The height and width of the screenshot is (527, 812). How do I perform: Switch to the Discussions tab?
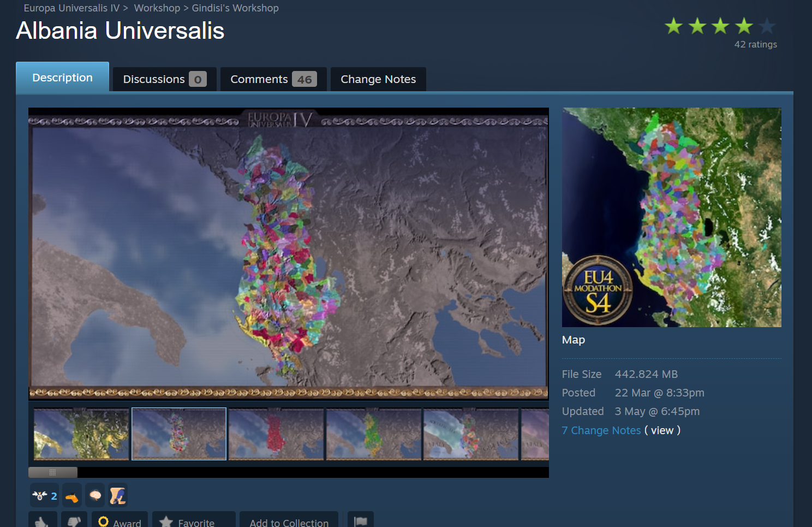coord(165,79)
